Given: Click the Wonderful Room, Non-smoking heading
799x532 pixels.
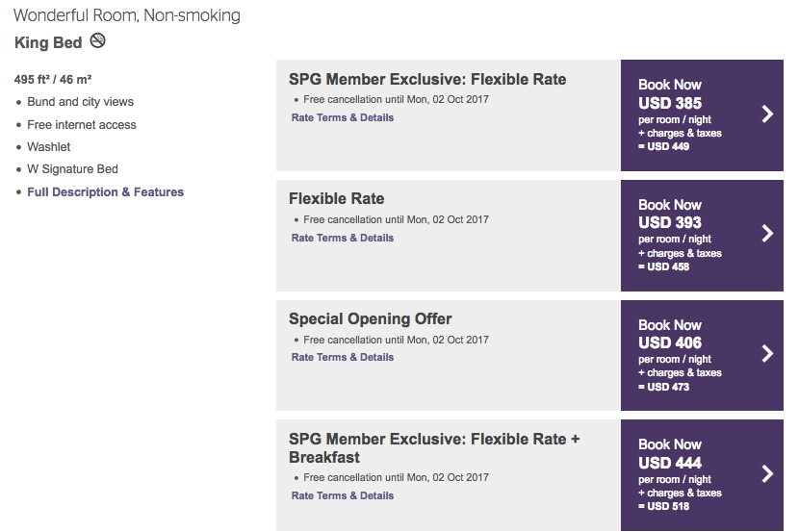Looking at the screenshot, I should 127,15.
